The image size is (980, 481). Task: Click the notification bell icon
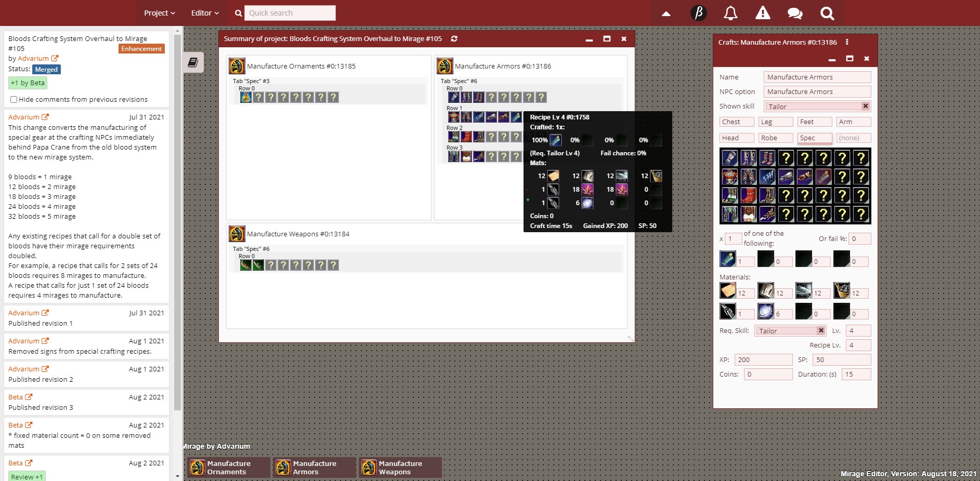730,13
